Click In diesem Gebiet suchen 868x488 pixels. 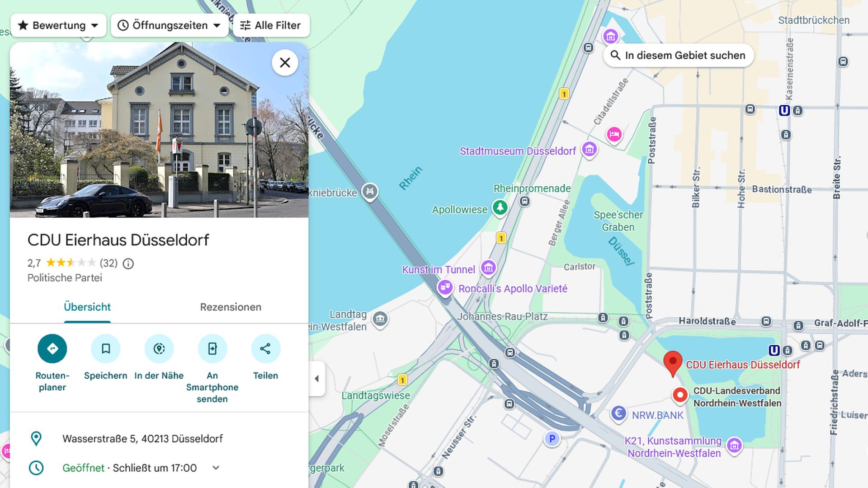click(678, 55)
